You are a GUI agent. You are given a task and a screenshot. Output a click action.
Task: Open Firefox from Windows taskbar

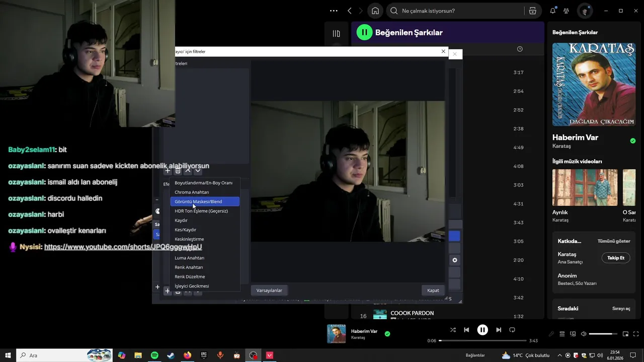[188, 355]
